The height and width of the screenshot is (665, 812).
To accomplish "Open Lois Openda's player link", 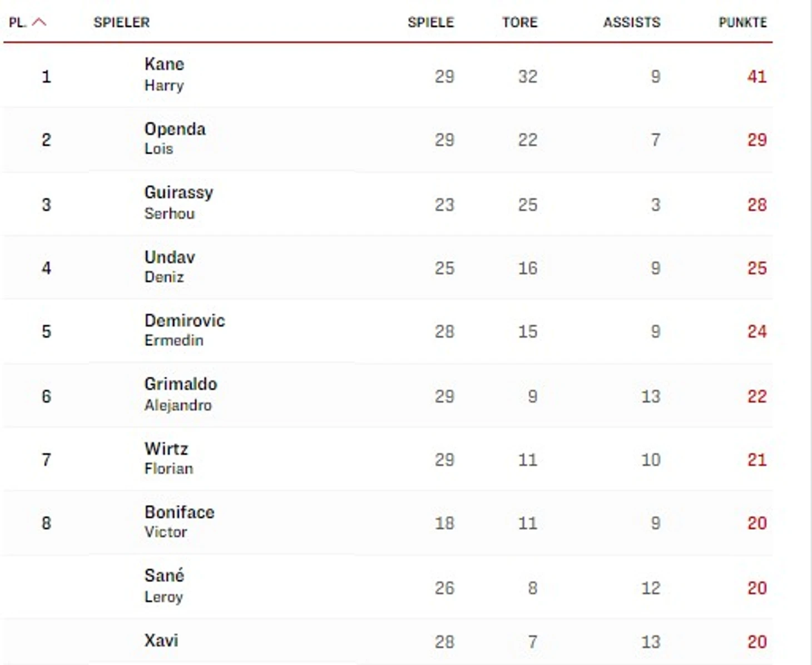I will point(175,138).
